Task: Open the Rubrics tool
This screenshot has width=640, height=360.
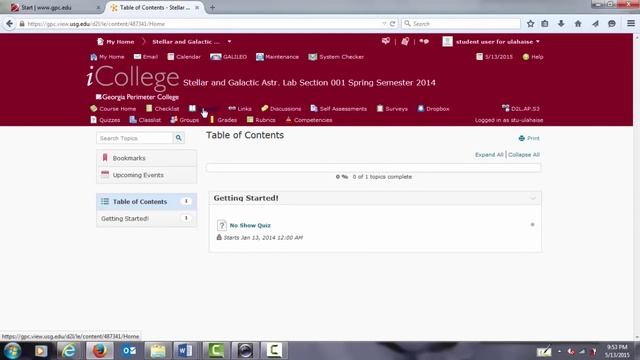Action: (x=261, y=120)
